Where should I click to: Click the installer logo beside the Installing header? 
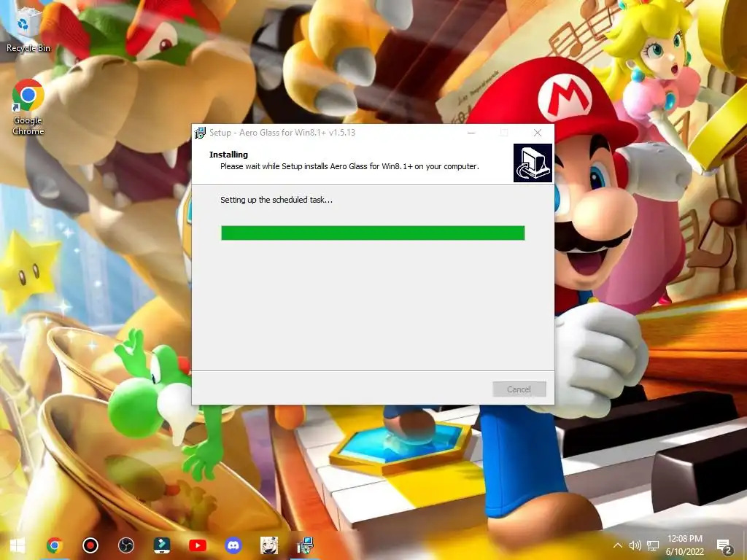[533, 163]
